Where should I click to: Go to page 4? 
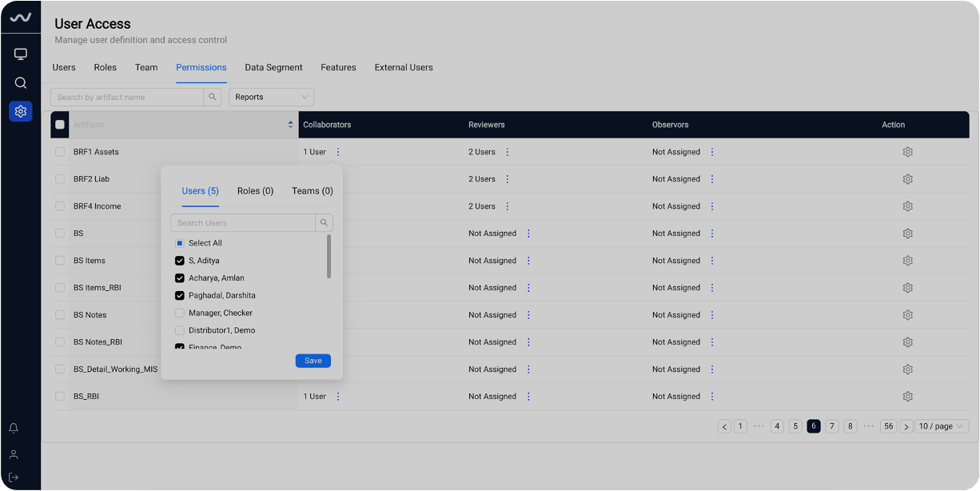(777, 426)
